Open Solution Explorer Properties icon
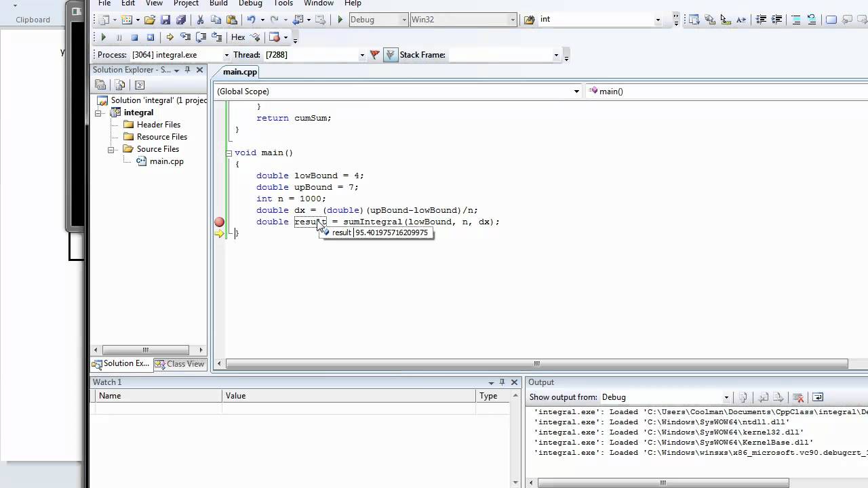Viewport: 868px width, 488px height. (x=100, y=85)
